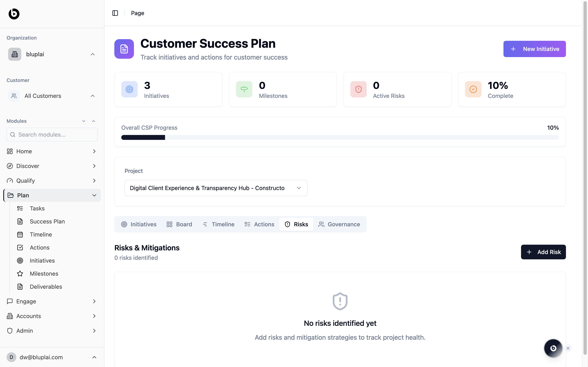This screenshot has width=588, height=367.
Task: Open the floating bluplai assistant bubble
Action: click(x=553, y=348)
